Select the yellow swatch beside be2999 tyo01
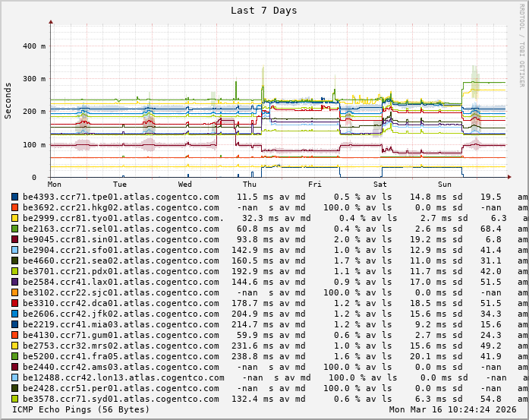The height and width of the screenshot is (420, 529). pyautogui.click(x=15, y=218)
